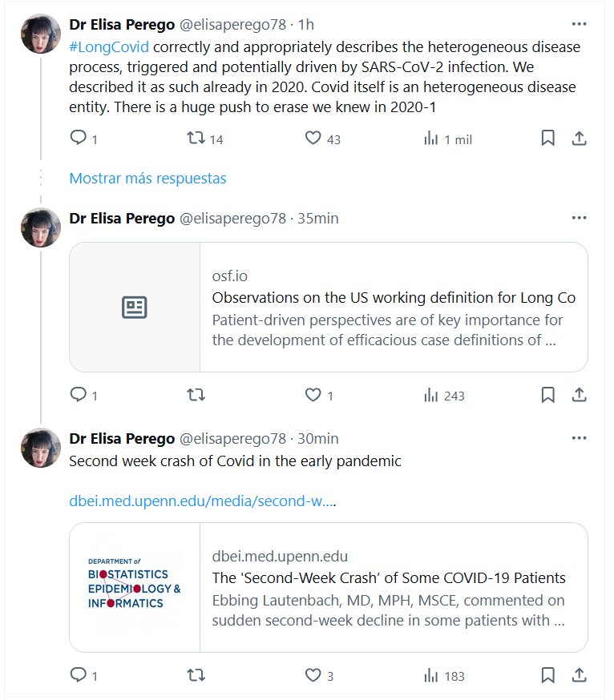Bookmark the #LongCovid tweet

pyautogui.click(x=547, y=139)
